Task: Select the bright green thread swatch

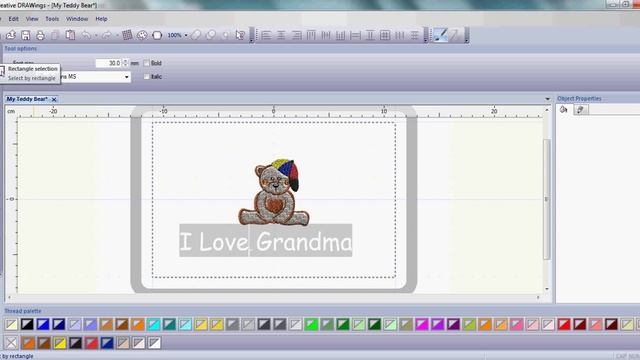Action: (311, 324)
